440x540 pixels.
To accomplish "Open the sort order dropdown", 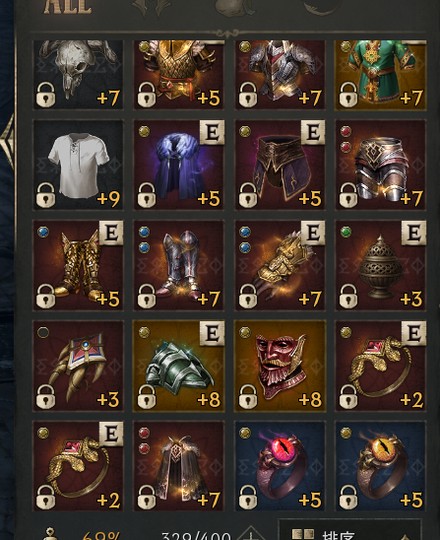I will [349, 532].
